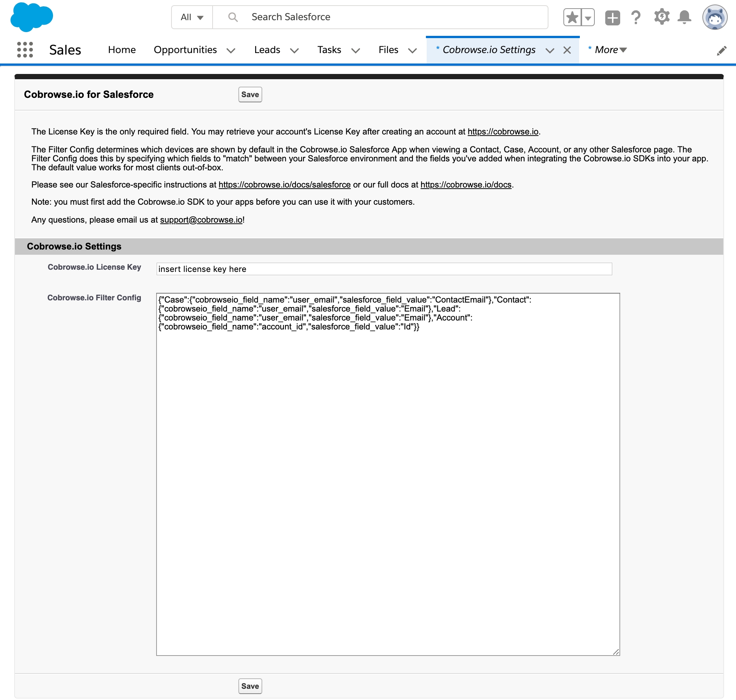Switch to the Tasks tab

pos(329,50)
